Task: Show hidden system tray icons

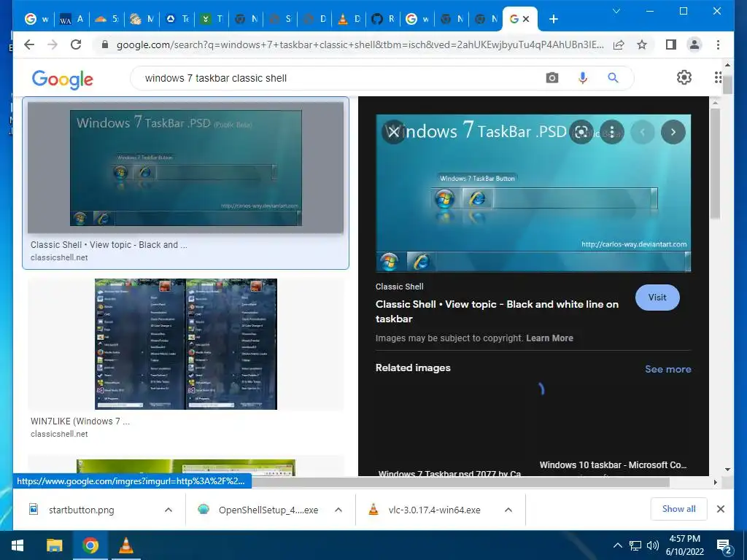Action: (617, 545)
